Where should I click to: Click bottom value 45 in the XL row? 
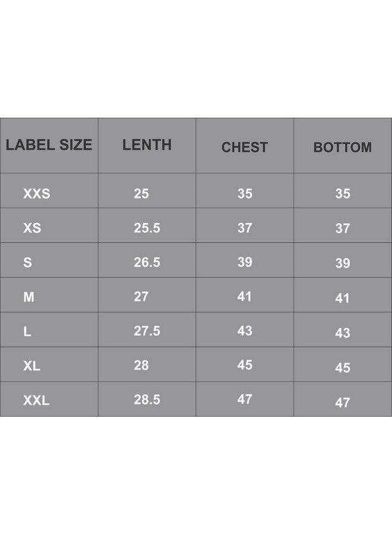coord(343,368)
